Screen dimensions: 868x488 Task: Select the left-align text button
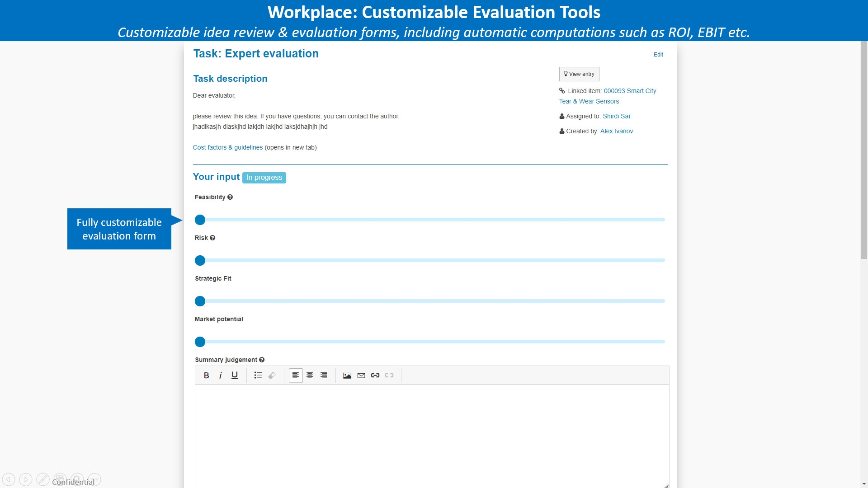(296, 375)
